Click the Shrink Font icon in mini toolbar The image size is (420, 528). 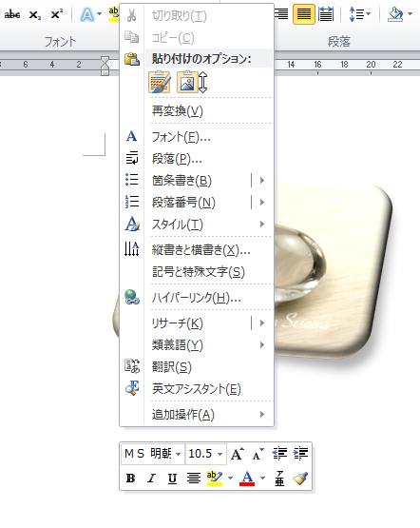[258, 454]
